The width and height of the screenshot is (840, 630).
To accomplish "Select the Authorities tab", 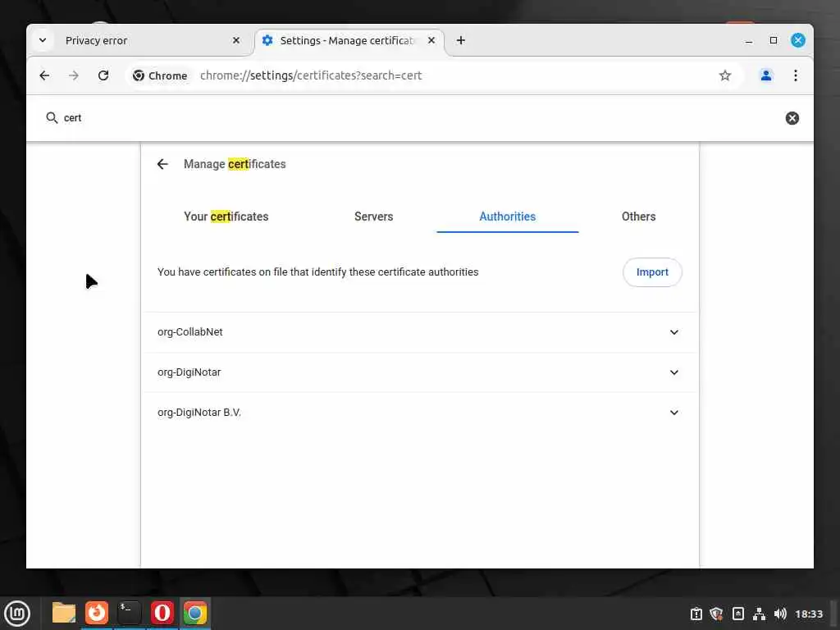I will click(507, 217).
